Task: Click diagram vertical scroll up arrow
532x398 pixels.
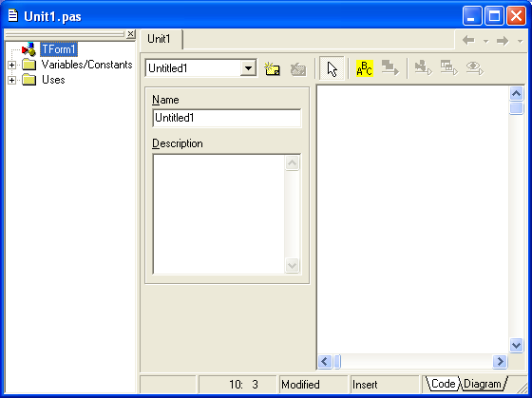Action: point(517,93)
